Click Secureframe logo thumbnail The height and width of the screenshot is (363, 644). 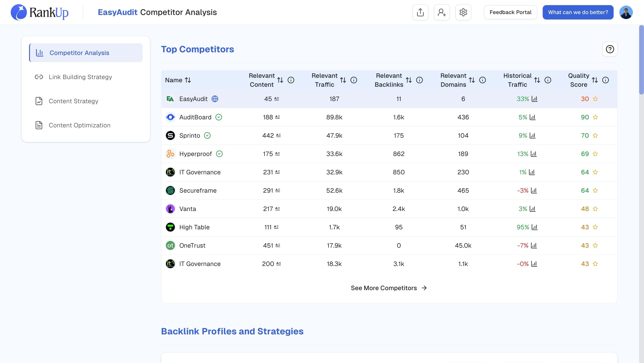[170, 191]
